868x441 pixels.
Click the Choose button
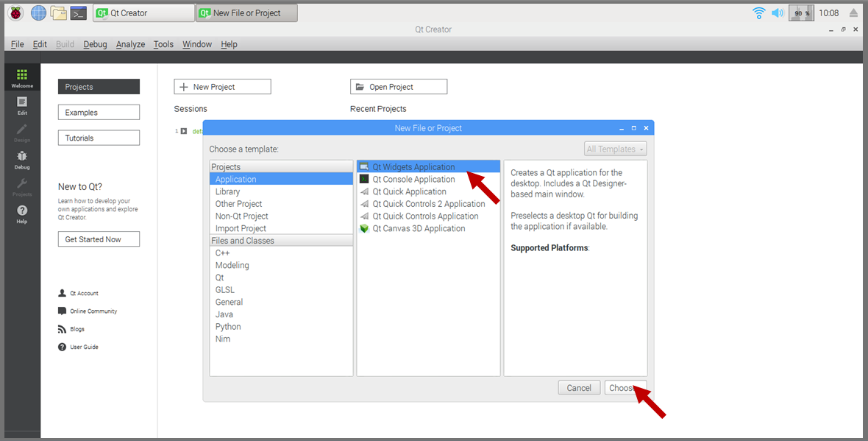625,388
